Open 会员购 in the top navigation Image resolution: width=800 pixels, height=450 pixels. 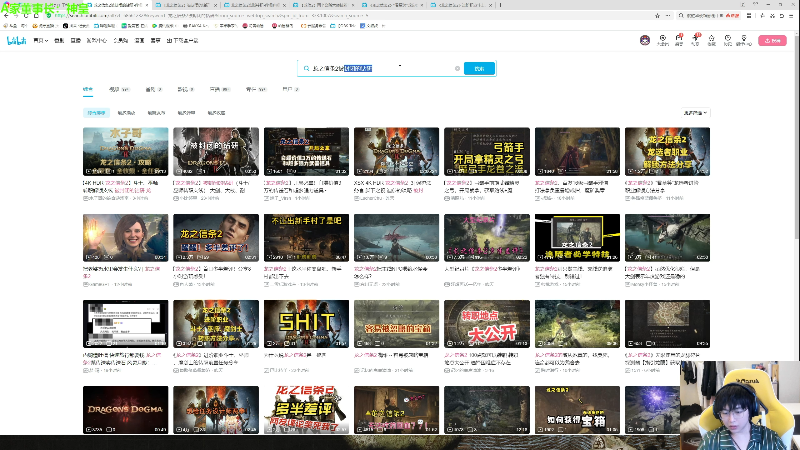tap(120, 40)
